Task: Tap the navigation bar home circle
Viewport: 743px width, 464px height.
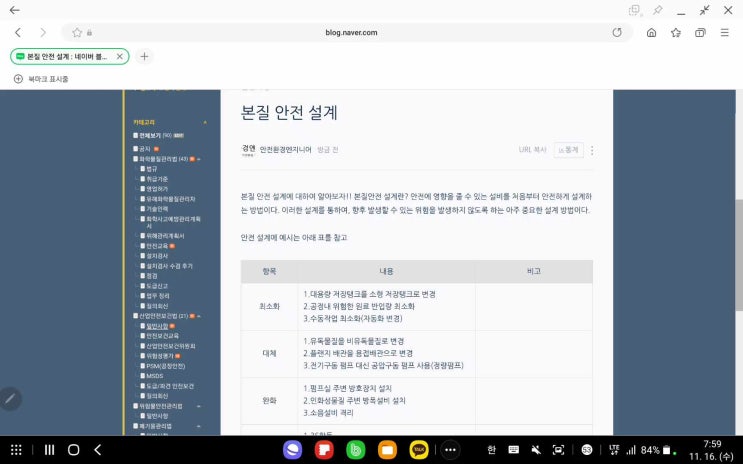Action: [x=73, y=450]
